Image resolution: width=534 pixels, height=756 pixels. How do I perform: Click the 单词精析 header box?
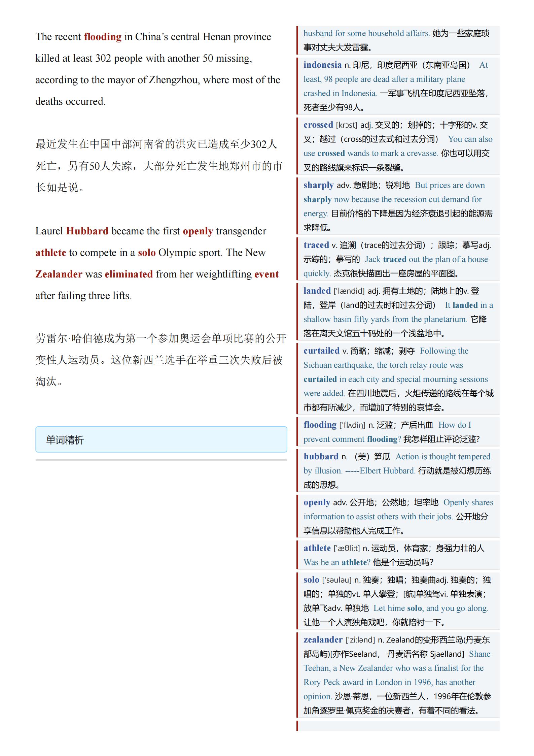[161, 439]
